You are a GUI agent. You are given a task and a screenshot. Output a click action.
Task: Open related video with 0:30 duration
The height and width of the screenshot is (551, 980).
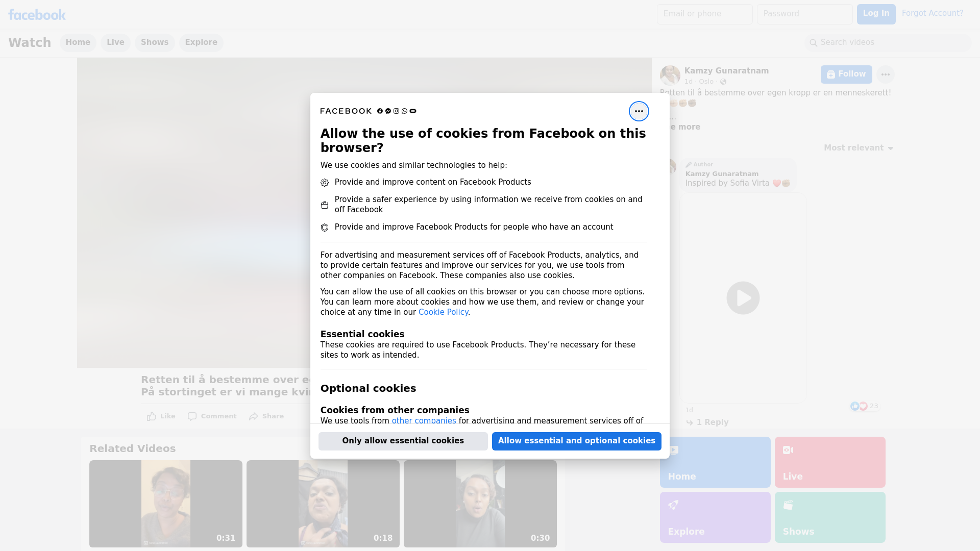(x=480, y=504)
